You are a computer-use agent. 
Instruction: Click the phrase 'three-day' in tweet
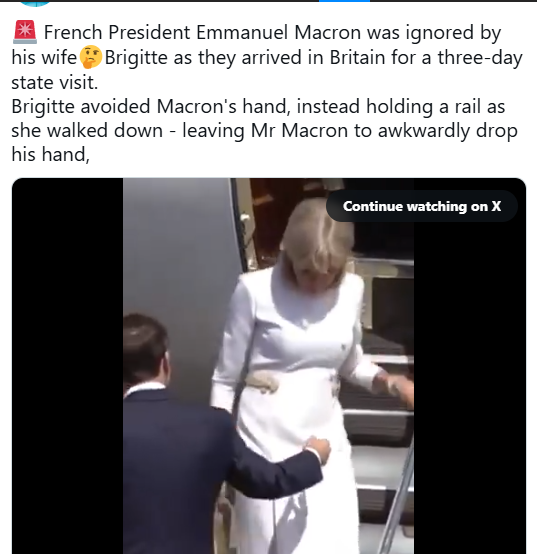[x=480, y=58]
